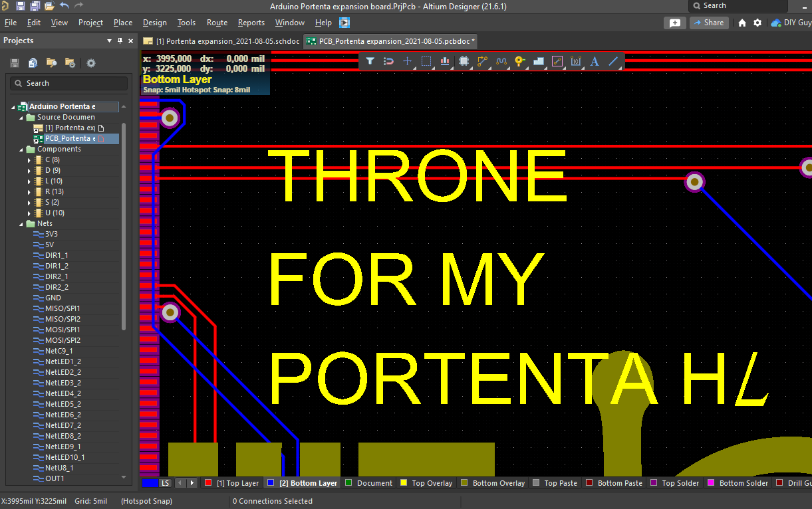
Task: Open the Reports menu
Action: point(251,23)
